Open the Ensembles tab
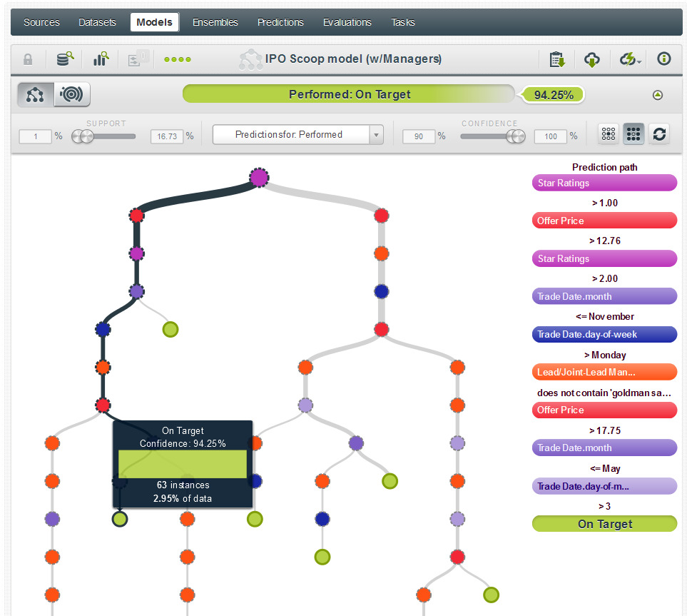This screenshot has height=616, width=687. [x=215, y=22]
